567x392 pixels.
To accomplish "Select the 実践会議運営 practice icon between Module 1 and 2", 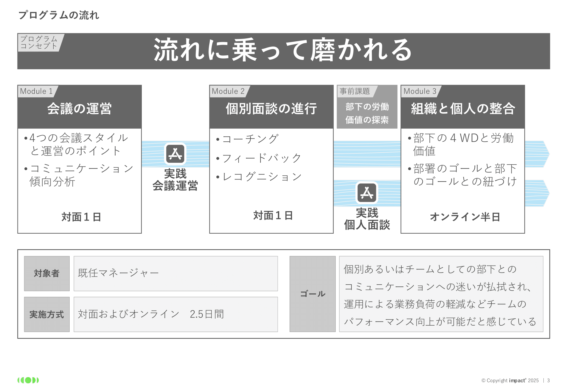I will click(175, 154).
